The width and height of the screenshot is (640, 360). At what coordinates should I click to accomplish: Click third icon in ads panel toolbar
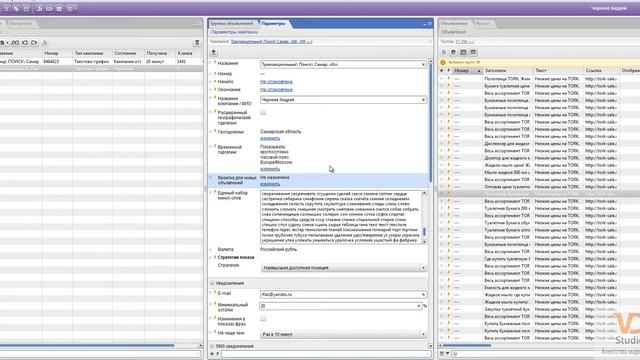[x=463, y=52]
